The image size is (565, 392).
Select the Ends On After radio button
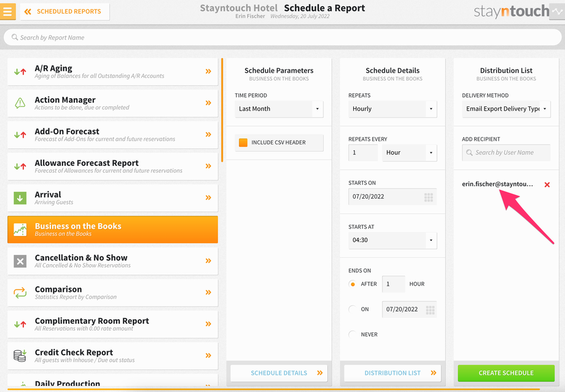[x=353, y=284]
